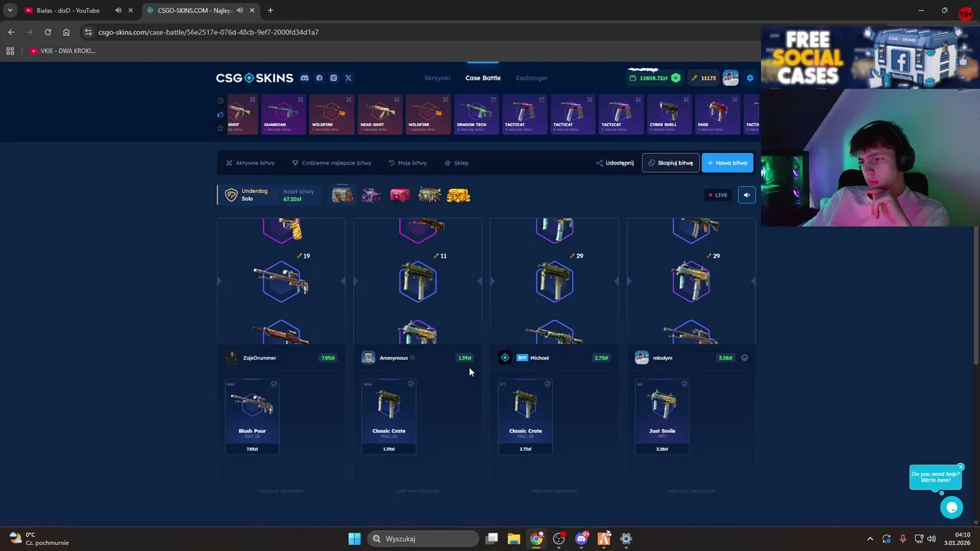Open the Instagram icon in site header
Screen dimensions: 980x551
(334, 78)
